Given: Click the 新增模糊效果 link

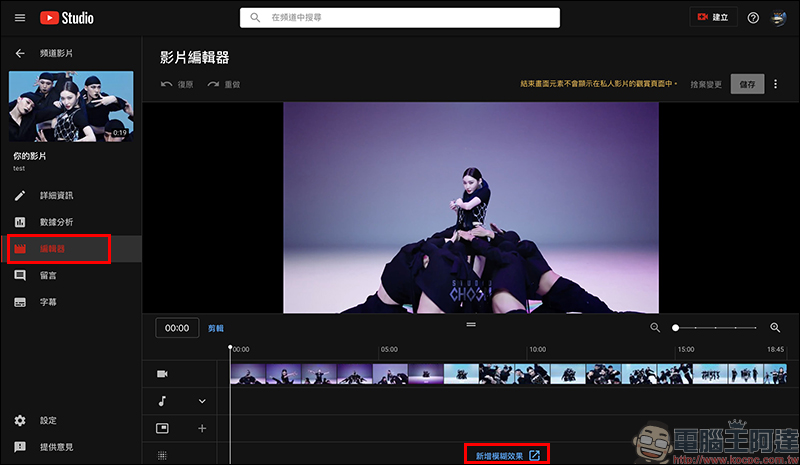Looking at the screenshot, I should (499, 455).
